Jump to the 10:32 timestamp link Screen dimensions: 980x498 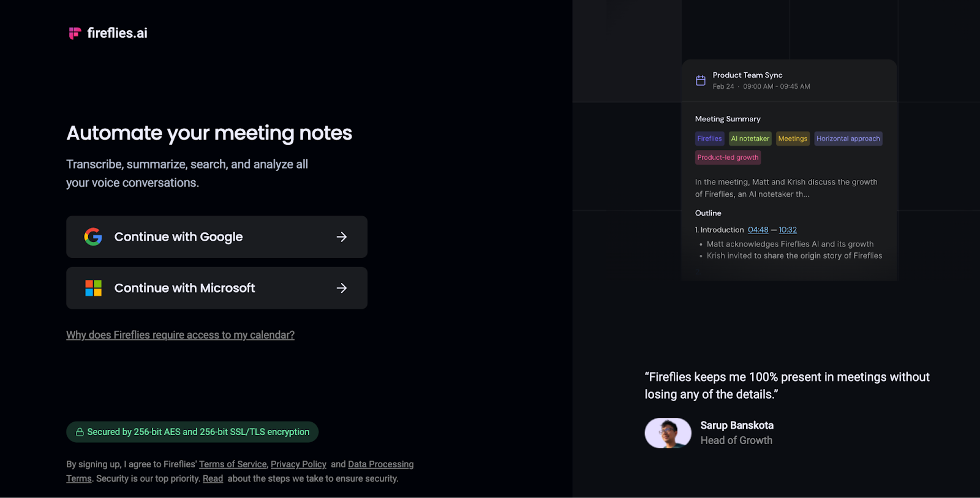click(788, 230)
